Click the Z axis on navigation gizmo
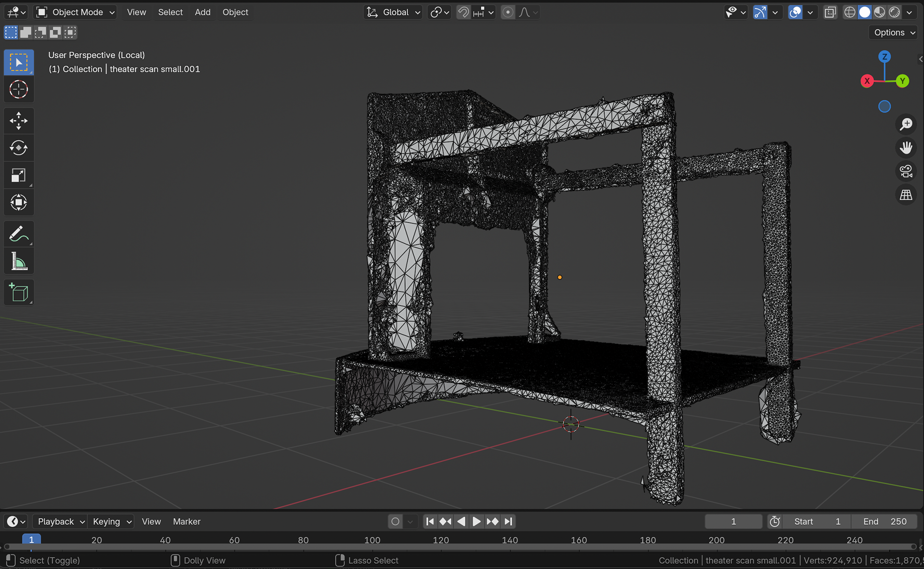The image size is (924, 569). pyautogui.click(x=885, y=57)
